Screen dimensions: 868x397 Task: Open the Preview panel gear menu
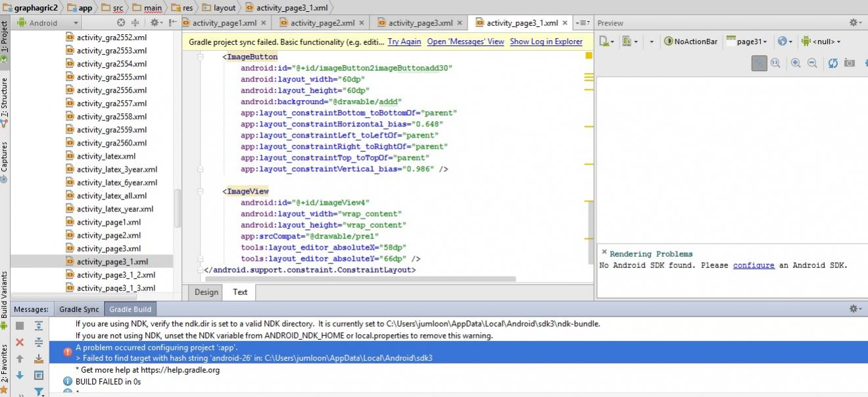point(856,22)
